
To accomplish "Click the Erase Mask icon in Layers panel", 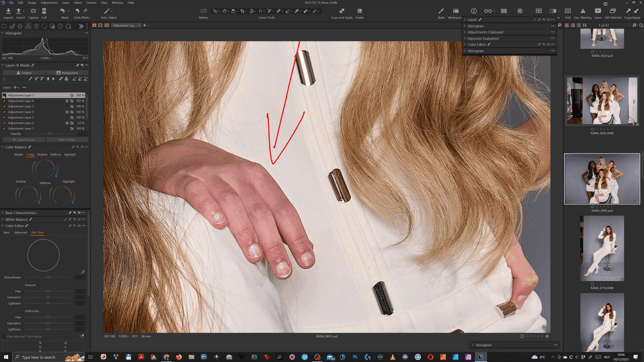I will point(74,79).
